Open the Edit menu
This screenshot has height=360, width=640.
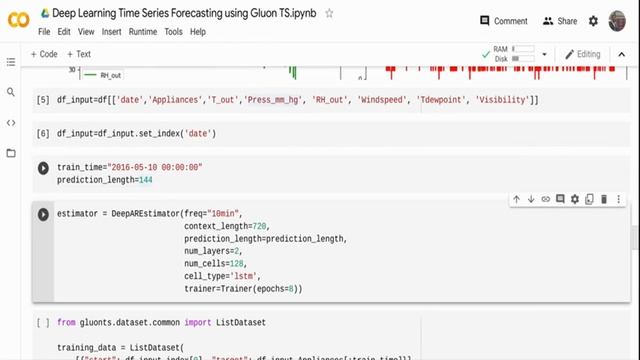click(x=64, y=32)
